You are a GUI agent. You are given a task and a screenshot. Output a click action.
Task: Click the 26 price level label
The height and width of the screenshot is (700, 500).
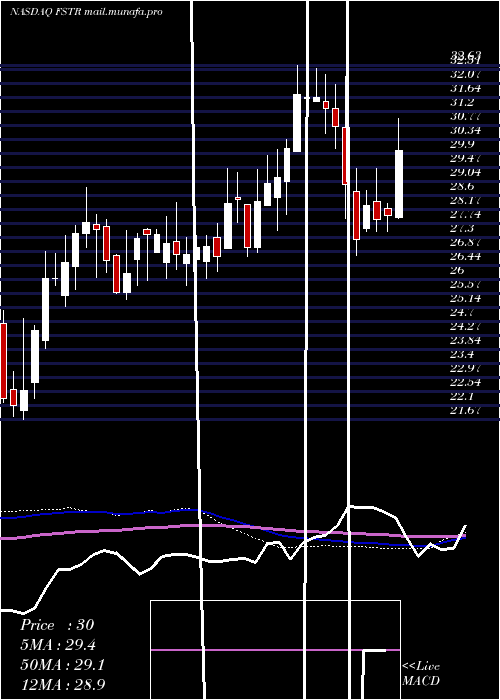pos(457,271)
